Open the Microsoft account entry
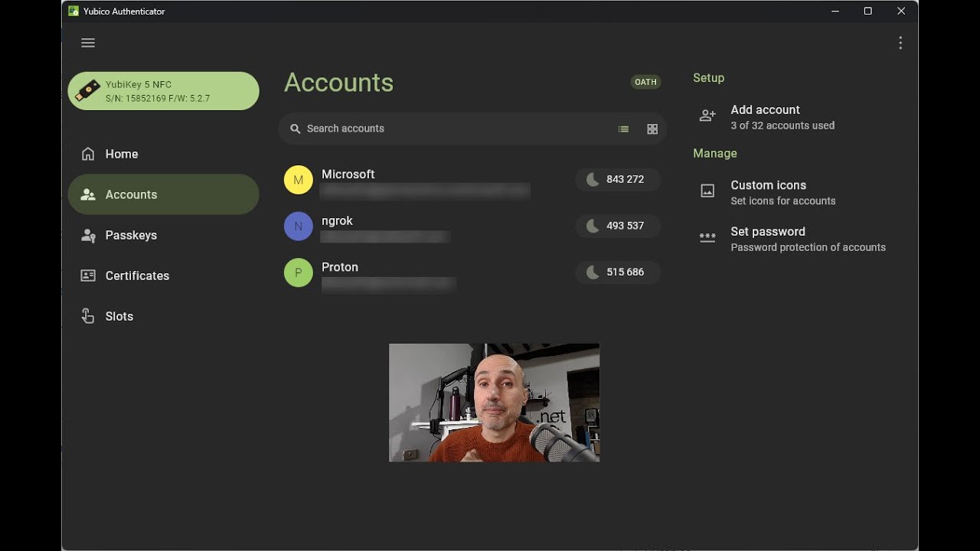 472,180
